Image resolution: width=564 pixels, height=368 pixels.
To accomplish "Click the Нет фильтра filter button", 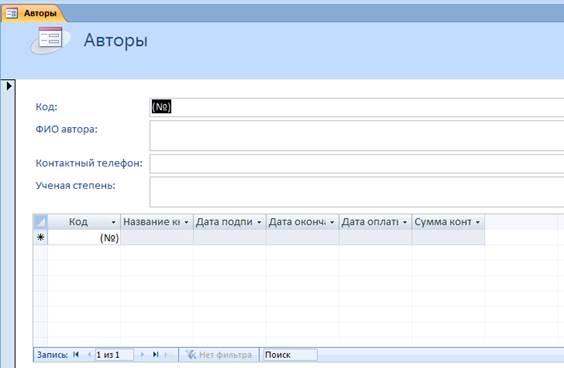I will click(x=219, y=355).
